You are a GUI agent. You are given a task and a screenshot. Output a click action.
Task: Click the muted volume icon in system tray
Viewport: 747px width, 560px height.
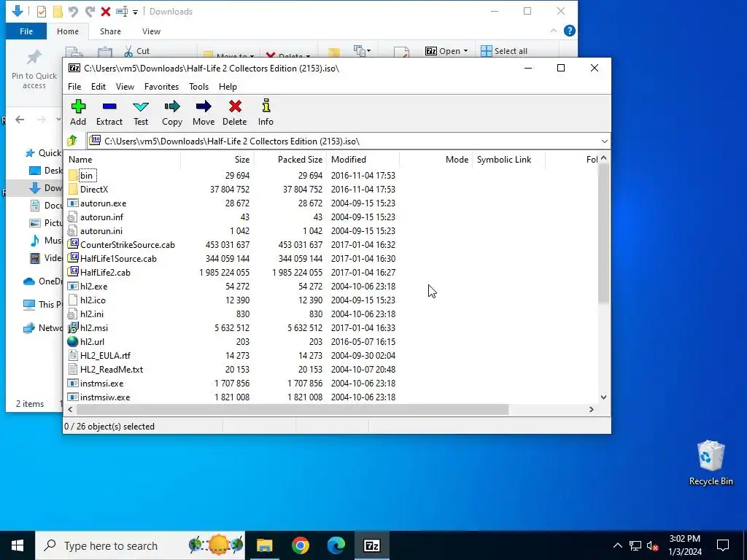[652, 545]
